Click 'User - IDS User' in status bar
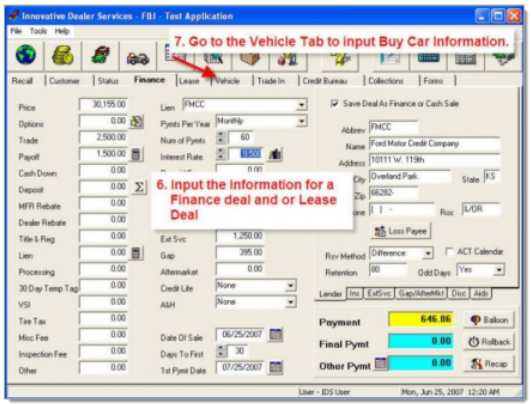This screenshot has width=531, height=404. tap(324, 392)
